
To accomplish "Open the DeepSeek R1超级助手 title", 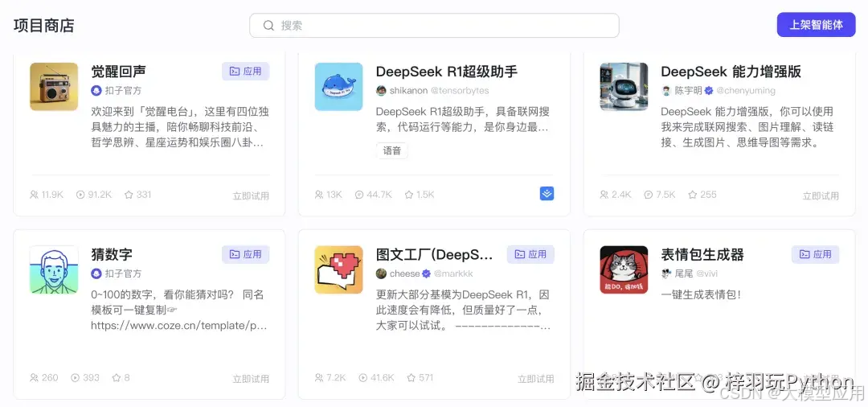I will click(x=447, y=72).
